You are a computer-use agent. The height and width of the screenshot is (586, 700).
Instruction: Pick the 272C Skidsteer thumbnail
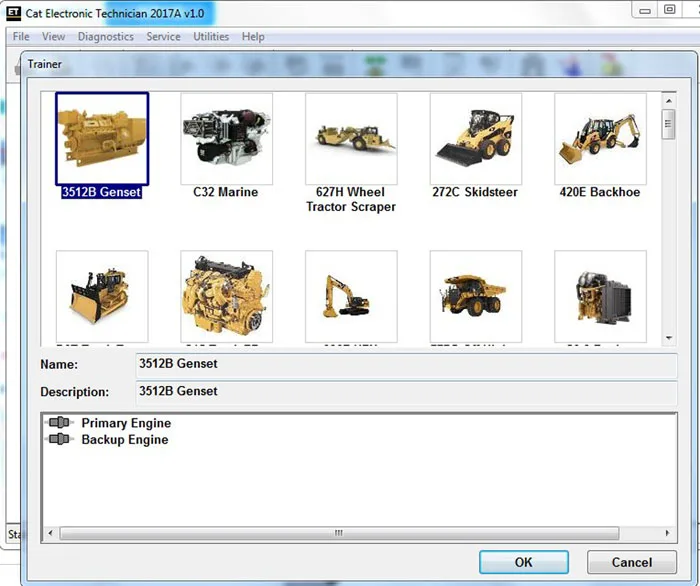point(475,138)
